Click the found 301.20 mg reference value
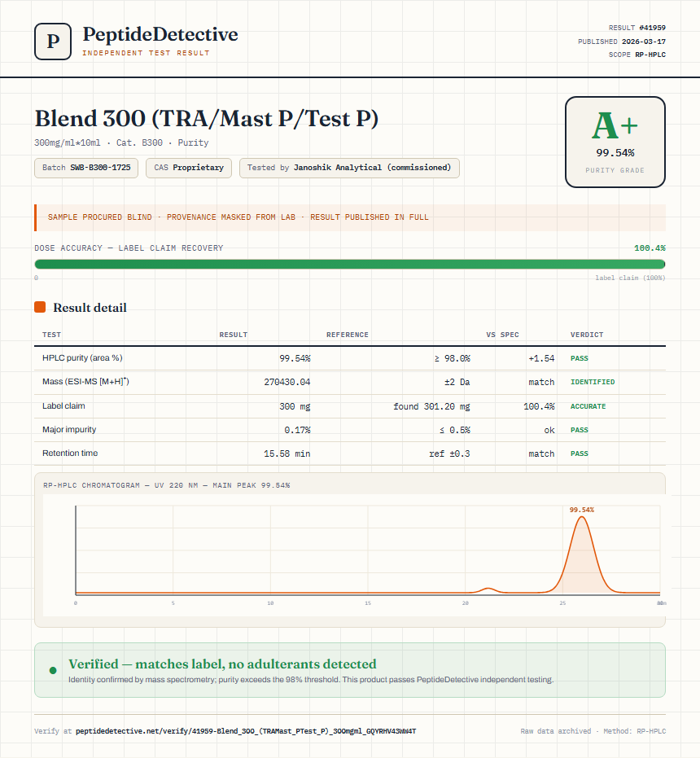 pyautogui.click(x=431, y=406)
